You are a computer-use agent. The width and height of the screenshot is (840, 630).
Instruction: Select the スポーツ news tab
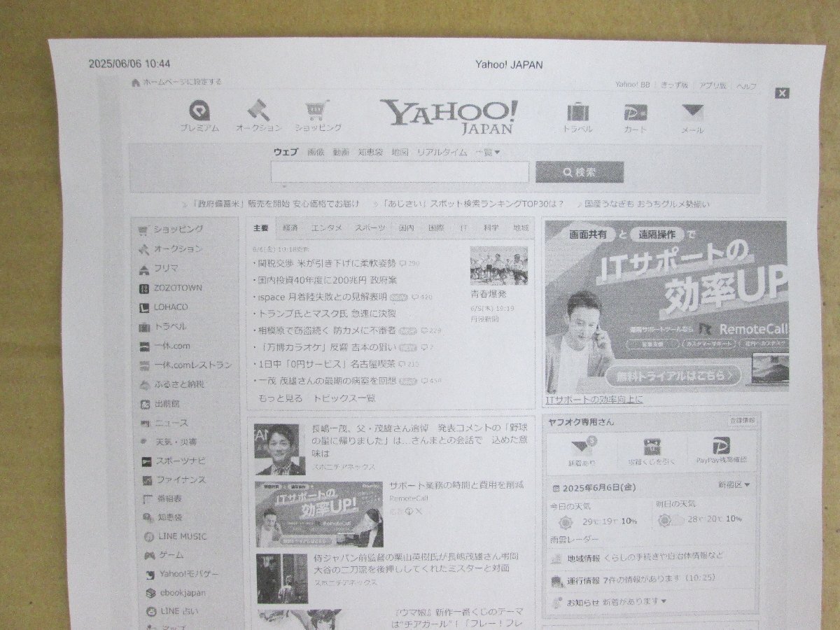370,228
